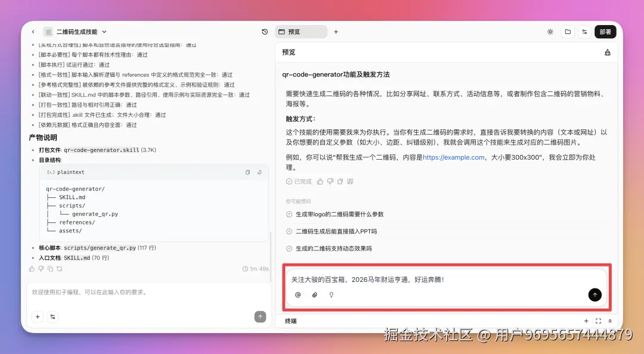The height and width of the screenshot is (354, 644).
Task: Attach a file with the paperclip icon
Action: [315, 294]
